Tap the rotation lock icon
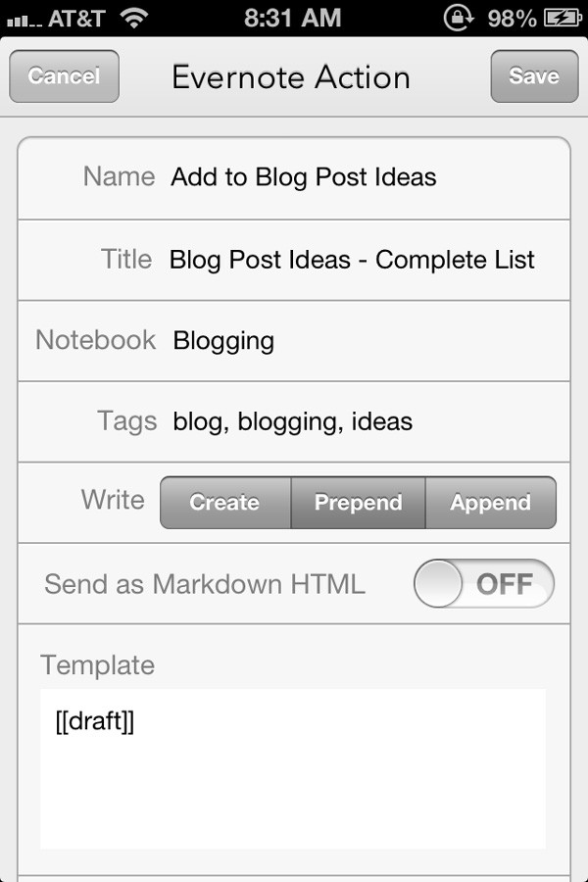588x882 pixels. pos(458,18)
